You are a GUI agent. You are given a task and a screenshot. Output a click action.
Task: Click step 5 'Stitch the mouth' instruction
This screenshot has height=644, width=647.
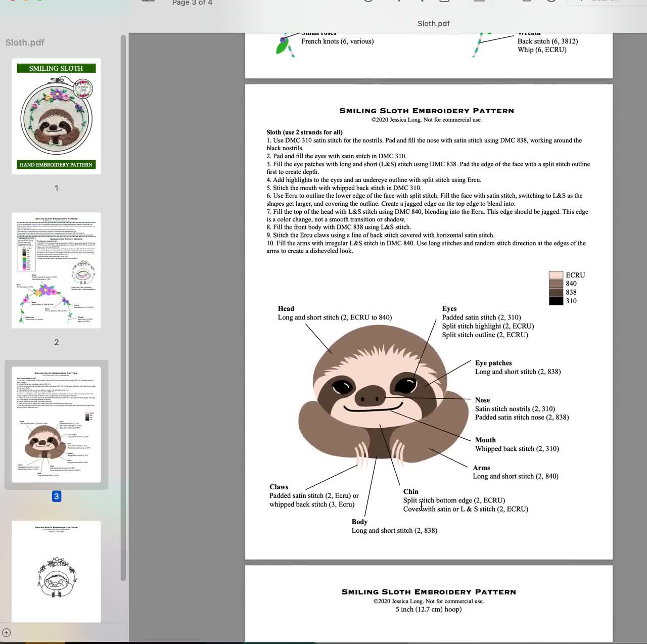(x=344, y=188)
